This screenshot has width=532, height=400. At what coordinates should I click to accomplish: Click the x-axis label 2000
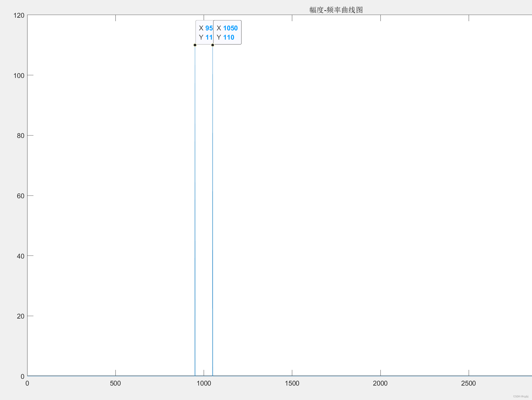click(x=380, y=383)
